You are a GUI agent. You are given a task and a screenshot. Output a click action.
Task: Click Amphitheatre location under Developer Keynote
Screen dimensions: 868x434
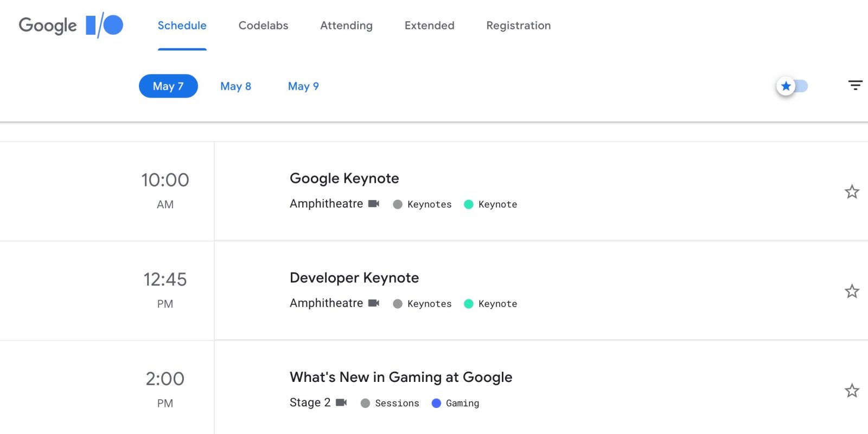pos(326,303)
